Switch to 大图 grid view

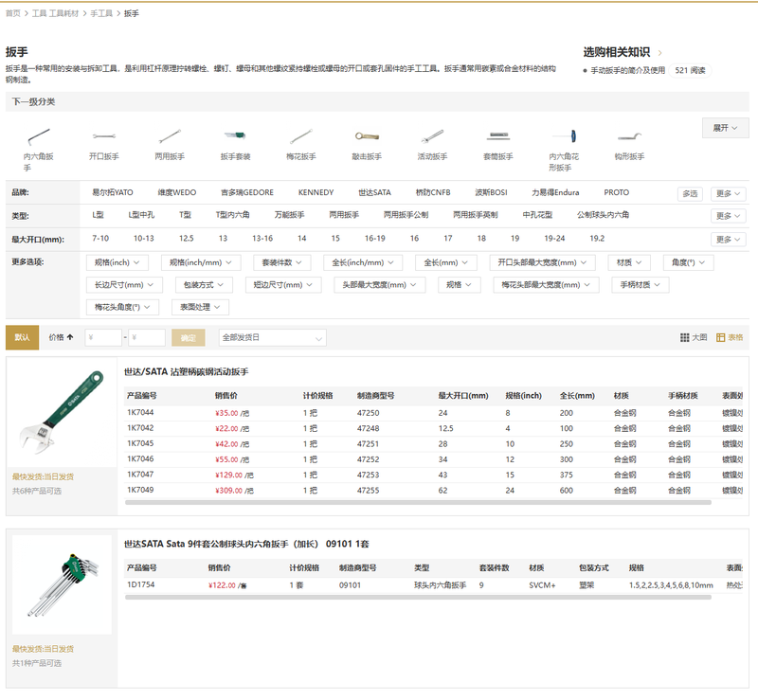click(x=694, y=337)
